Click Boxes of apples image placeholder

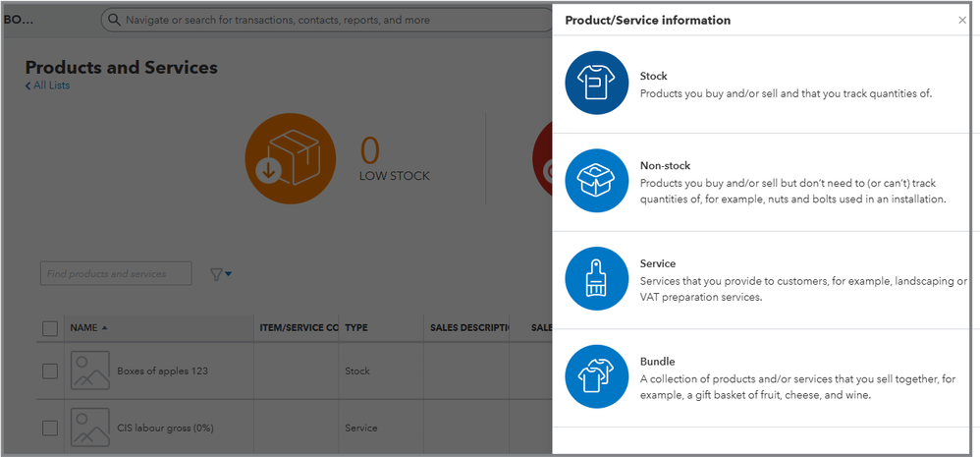(x=90, y=371)
